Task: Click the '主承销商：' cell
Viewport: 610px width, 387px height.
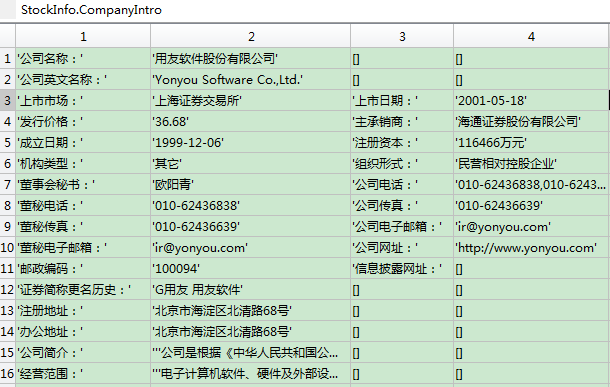Action: click(402, 122)
